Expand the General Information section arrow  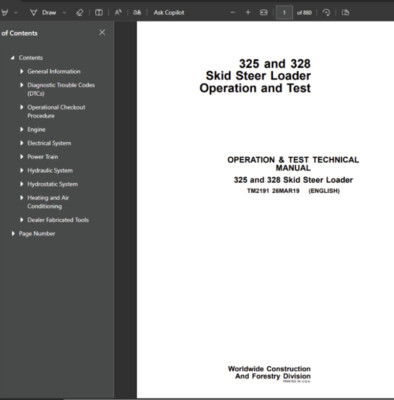pos(21,71)
